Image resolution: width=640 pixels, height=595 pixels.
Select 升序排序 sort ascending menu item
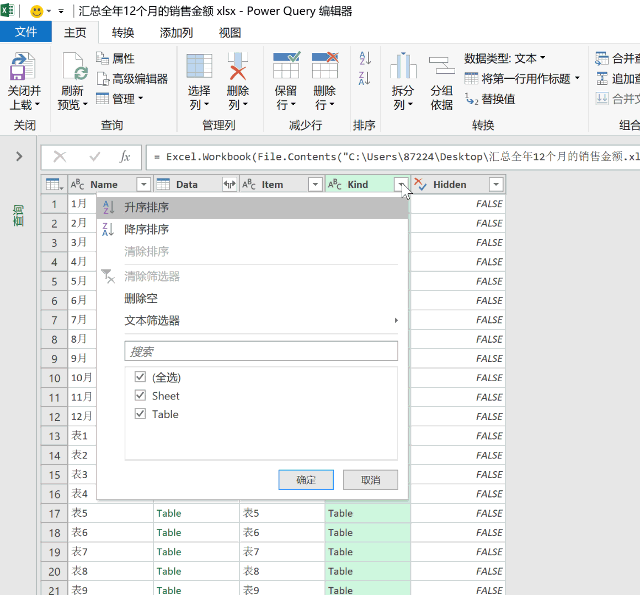[x=252, y=208]
